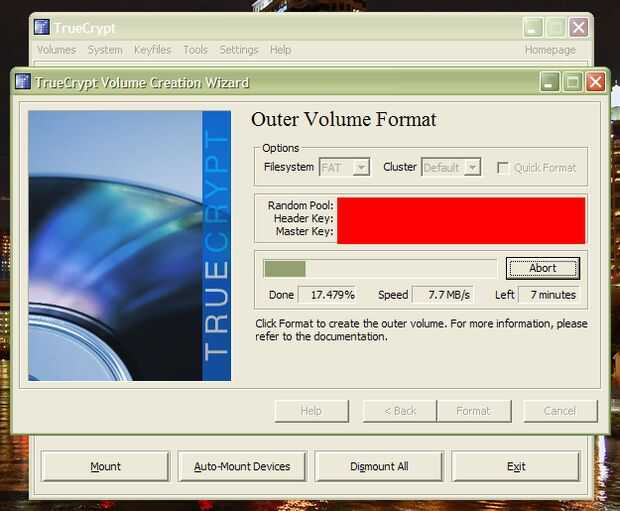Minimize the Volume Creation Wizard window
This screenshot has width=620, height=511.
550,82
